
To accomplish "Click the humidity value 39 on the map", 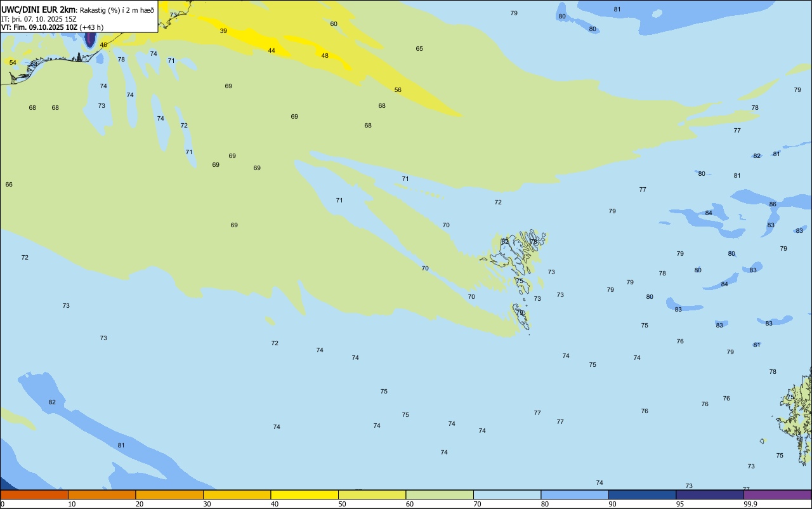I will 223,31.
